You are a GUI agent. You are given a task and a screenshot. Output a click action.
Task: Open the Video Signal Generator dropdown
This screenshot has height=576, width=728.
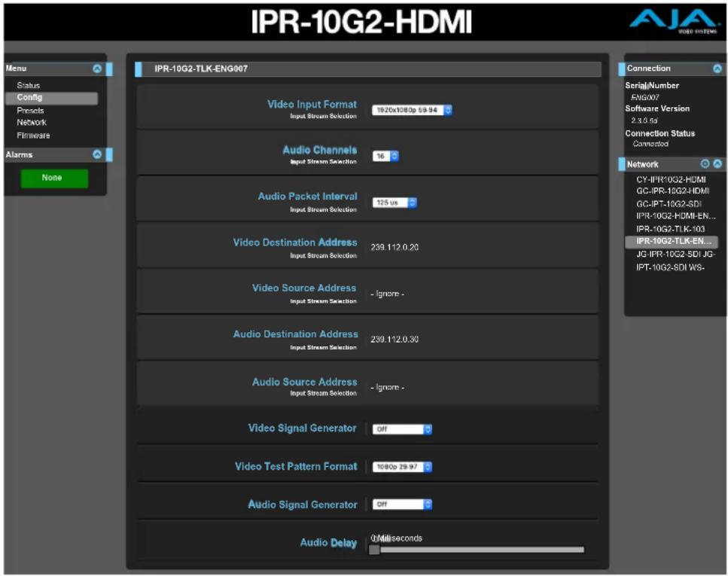click(x=402, y=429)
